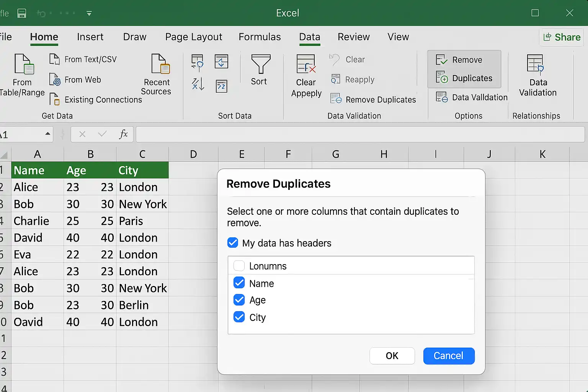Viewport: 588px width, 392px height.
Task: Toggle the City column checkbox
Action: 239,317
